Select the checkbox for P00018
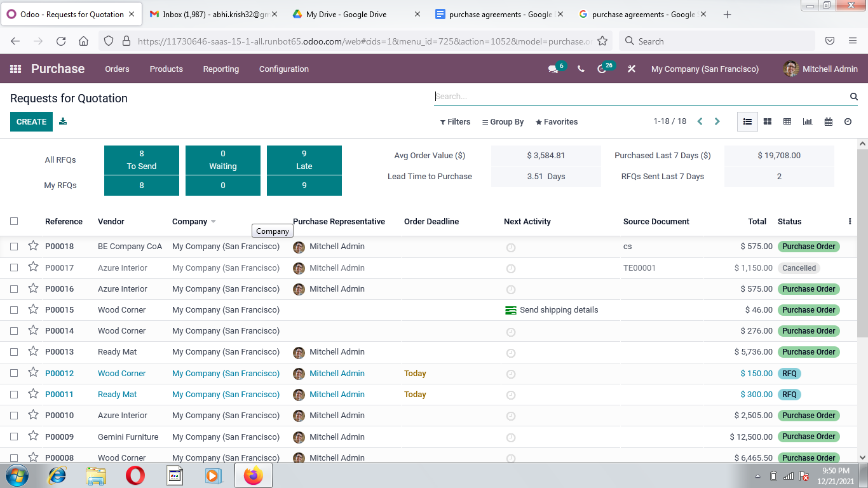Screen dimensions: 868x488 point(14,247)
